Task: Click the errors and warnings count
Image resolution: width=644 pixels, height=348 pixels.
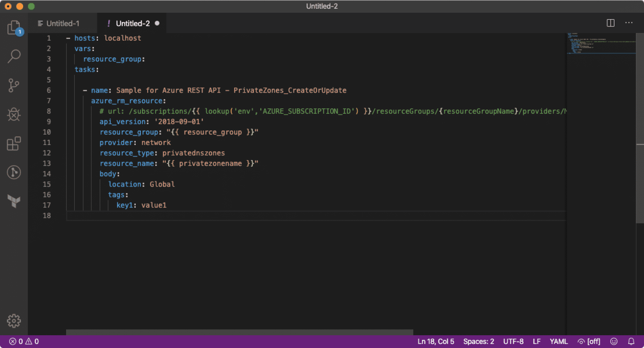Action: click(x=24, y=341)
